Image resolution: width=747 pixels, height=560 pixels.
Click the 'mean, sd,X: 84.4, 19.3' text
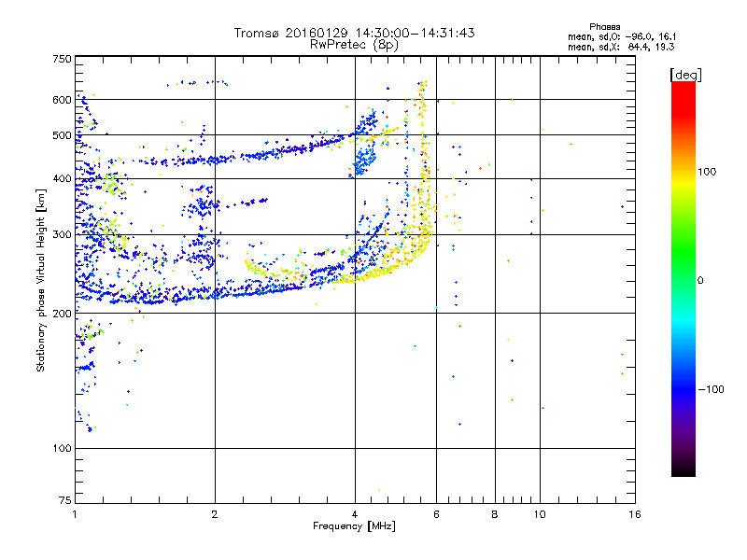(x=621, y=47)
